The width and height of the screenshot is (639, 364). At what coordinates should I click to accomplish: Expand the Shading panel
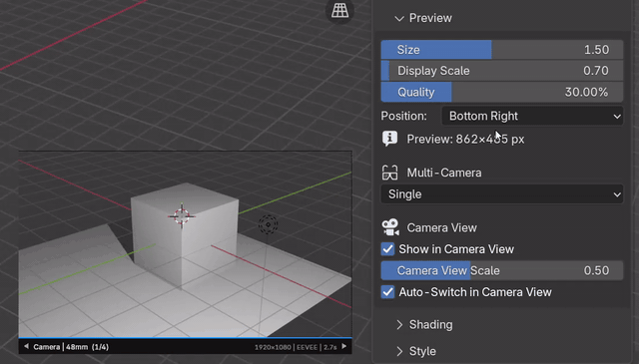click(399, 324)
